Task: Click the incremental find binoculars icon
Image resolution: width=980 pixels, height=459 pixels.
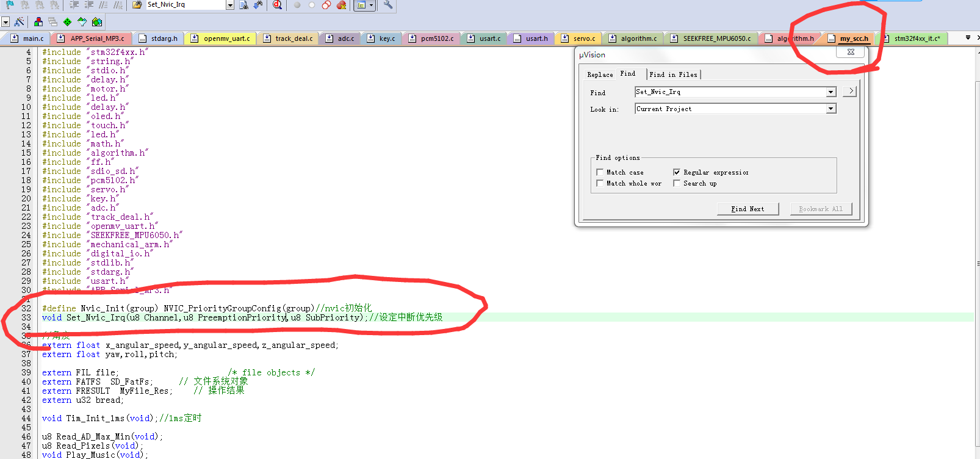Action: coord(258,5)
